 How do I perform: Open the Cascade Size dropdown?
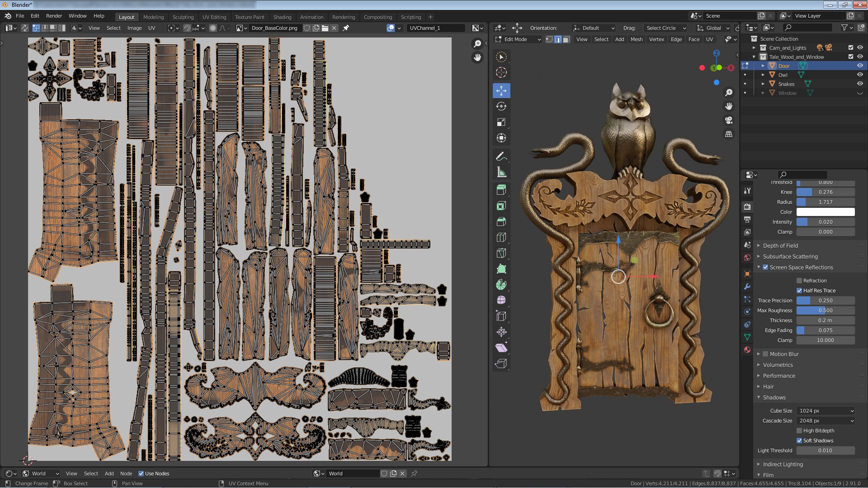coord(826,421)
